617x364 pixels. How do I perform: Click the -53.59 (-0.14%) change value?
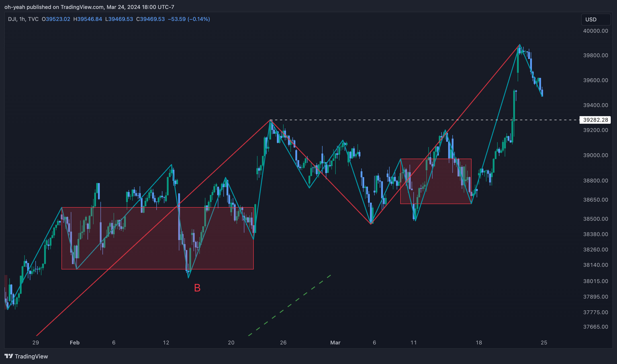click(189, 19)
